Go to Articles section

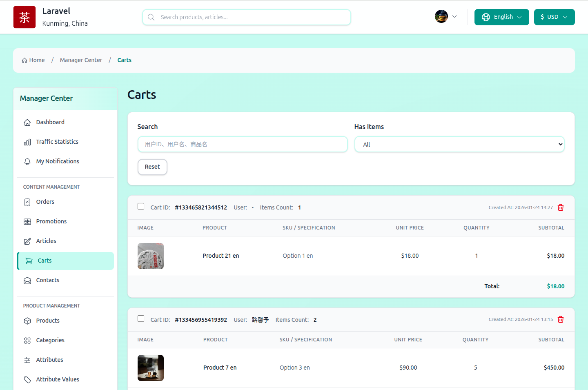(x=65, y=241)
